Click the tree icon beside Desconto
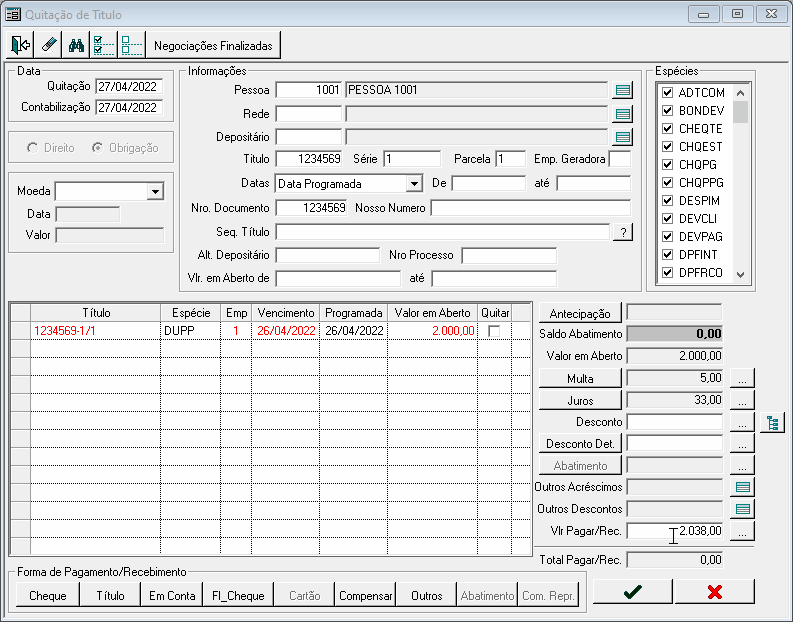This screenshot has height=622, width=793. pos(772,423)
